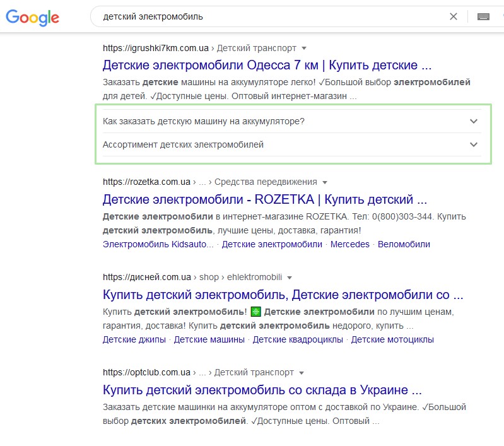Follow the Детские джипы sitelink
The width and height of the screenshot is (504, 446).
tap(134, 339)
